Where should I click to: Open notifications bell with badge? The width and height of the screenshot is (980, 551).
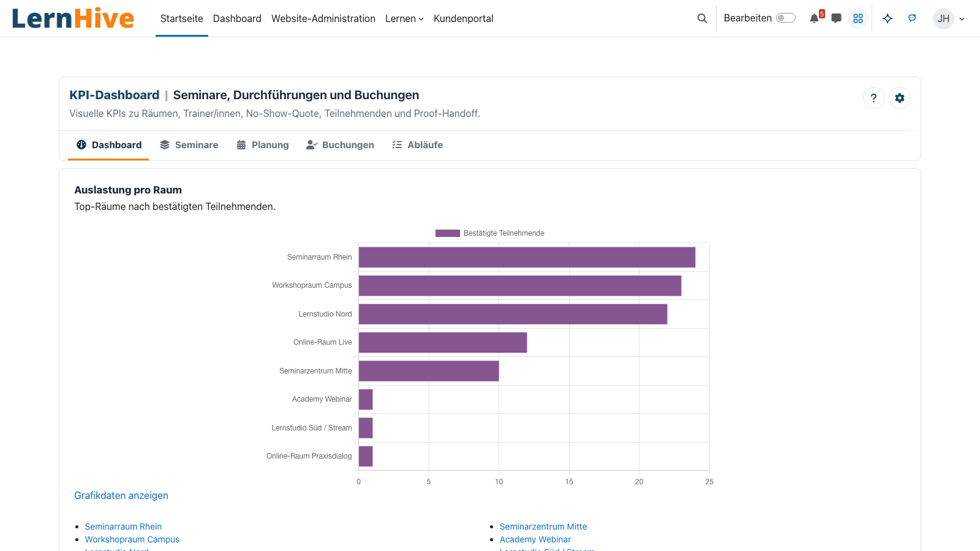click(815, 18)
